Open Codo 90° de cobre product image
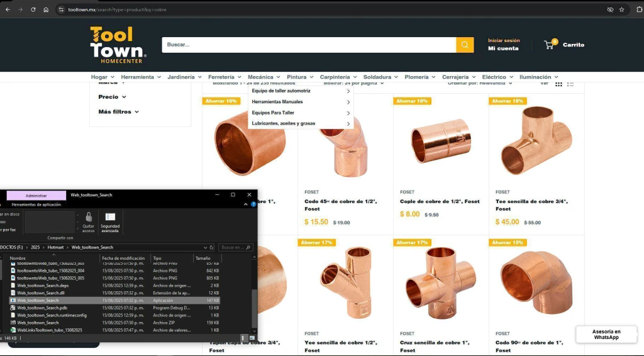Screen dimensions: 644x356 click(x=536, y=283)
